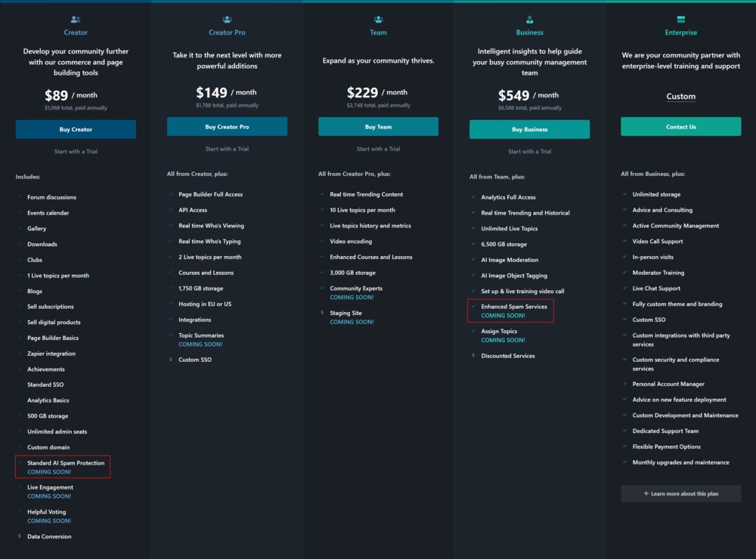
Task: Open the Custom pricing link under Enterprise
Action: click(x=681, y=97)
